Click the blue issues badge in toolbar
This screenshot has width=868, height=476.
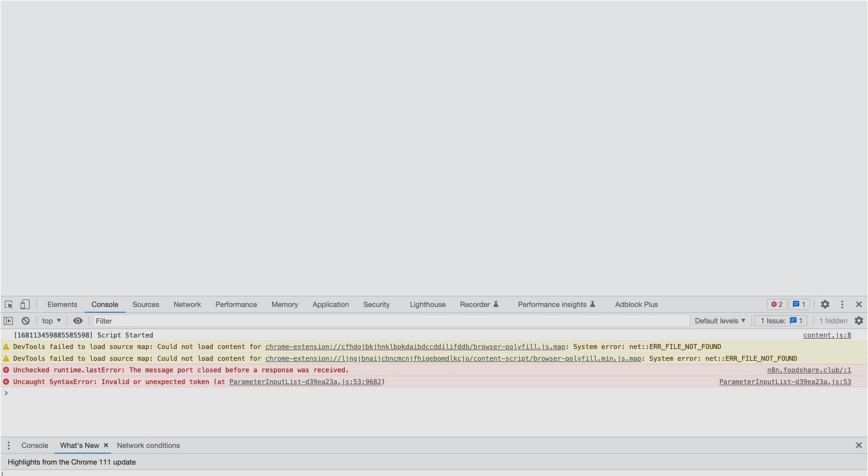pos(798,304)
